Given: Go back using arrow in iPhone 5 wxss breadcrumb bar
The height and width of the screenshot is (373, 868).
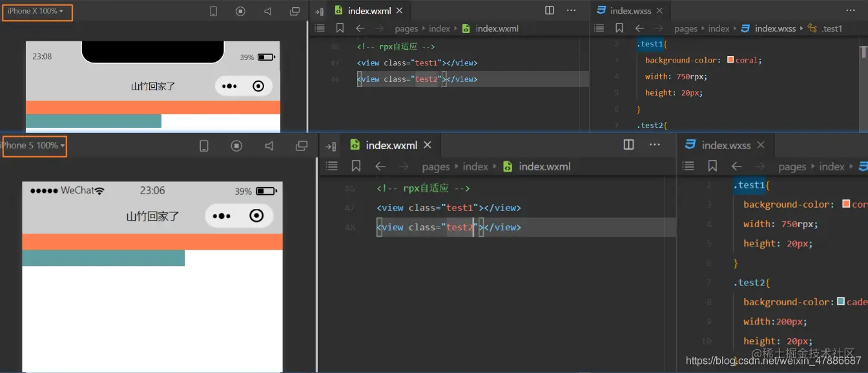Looking at the screenshot, I should [737, 166].
